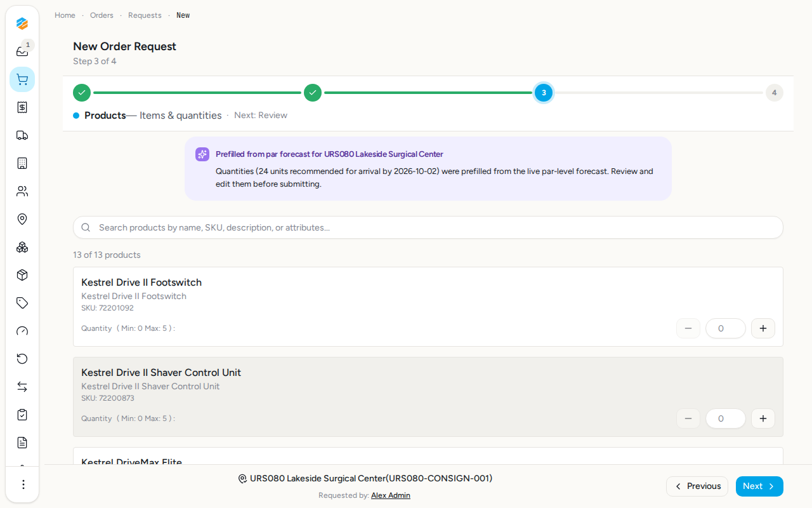
Task: Select the current step 3 circle
Action: [x=544, y=93]
